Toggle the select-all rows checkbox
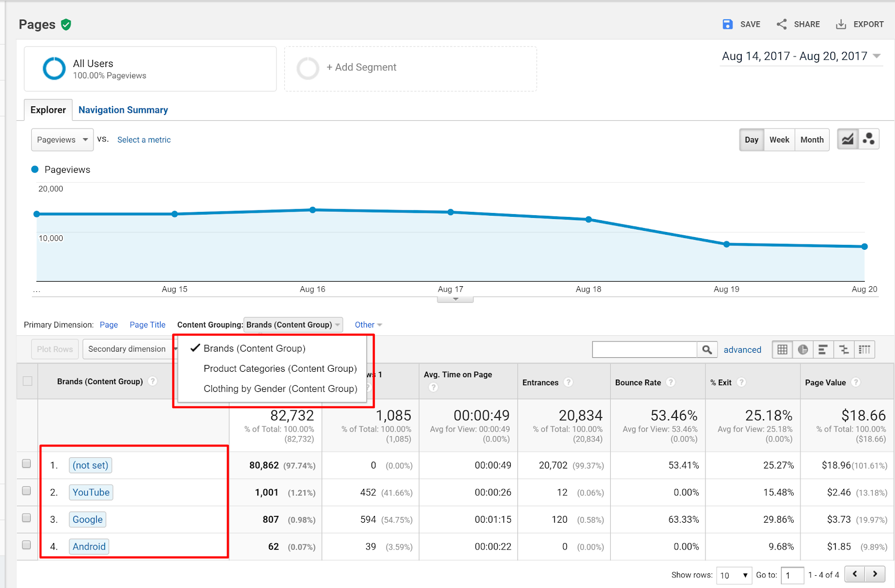 27,381
